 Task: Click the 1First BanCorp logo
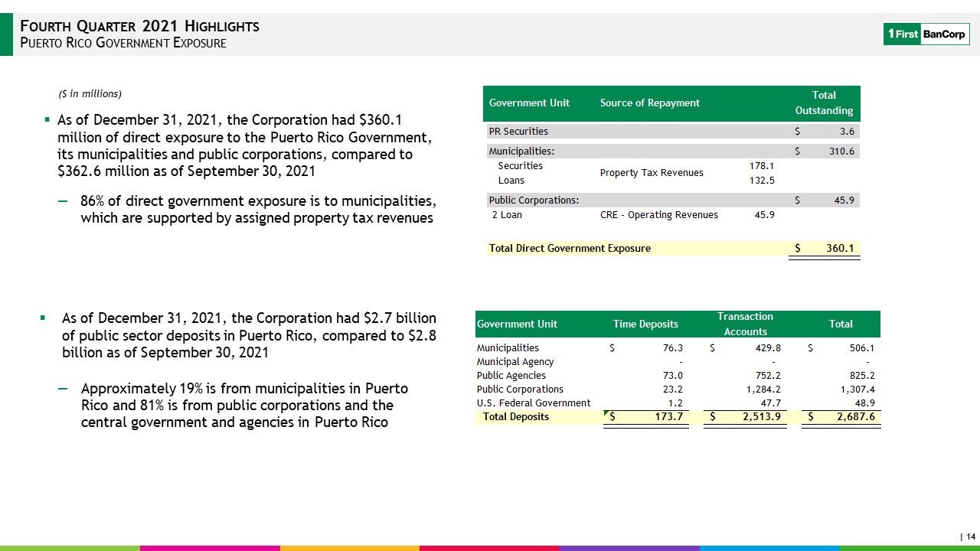coord(926,34)
